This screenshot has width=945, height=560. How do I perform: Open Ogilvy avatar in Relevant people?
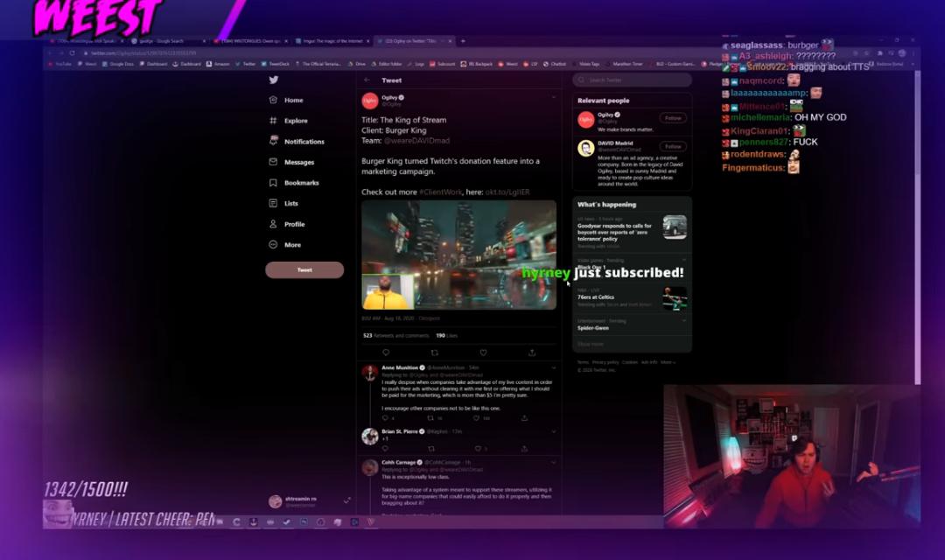[x=585, y=120]
